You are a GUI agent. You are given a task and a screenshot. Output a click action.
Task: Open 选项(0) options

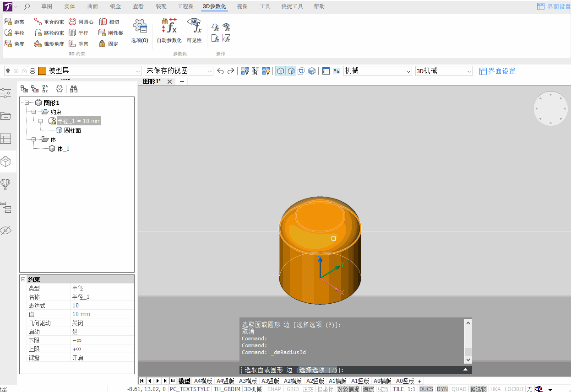pos(140,31)
